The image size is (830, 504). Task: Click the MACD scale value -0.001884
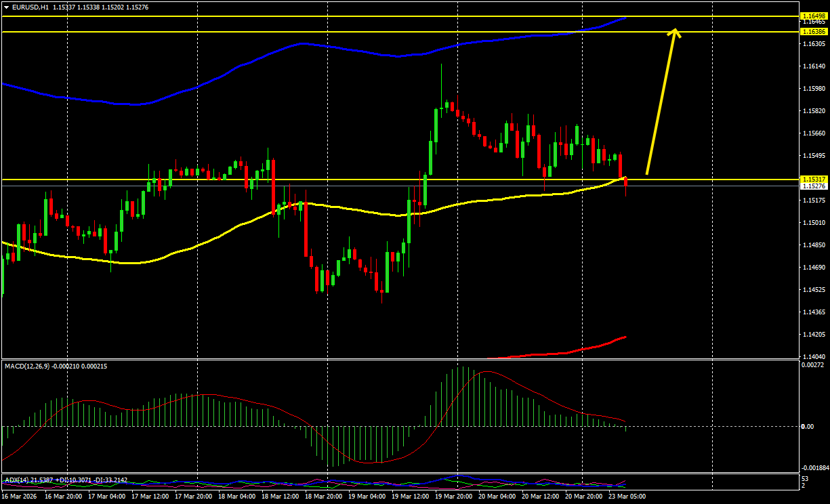point(814,468)
